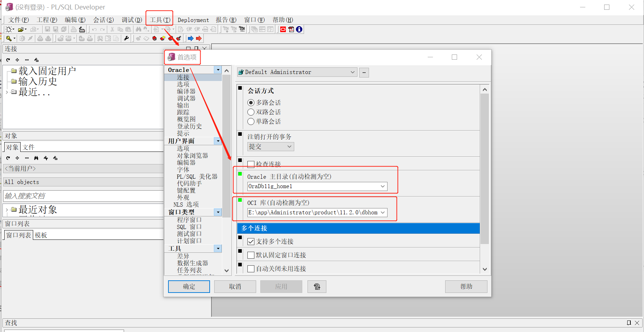This screenshot has height=332, width=644.
Task: Click the blue info help icon
Action: click(x=299, y=29)
